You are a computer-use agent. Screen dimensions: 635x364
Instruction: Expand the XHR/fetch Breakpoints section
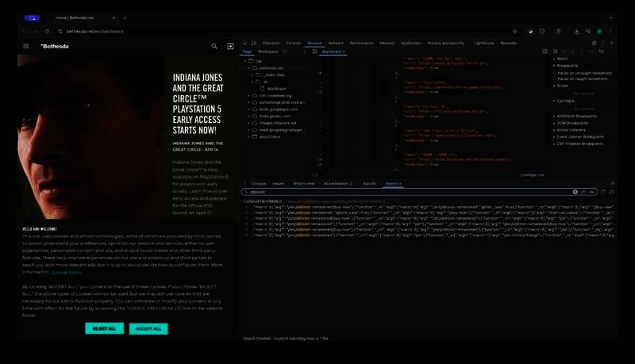[554, 116]
